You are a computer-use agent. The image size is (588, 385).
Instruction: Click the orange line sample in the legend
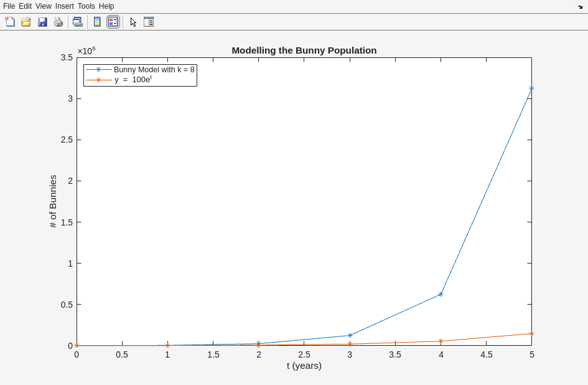[98, 80]
